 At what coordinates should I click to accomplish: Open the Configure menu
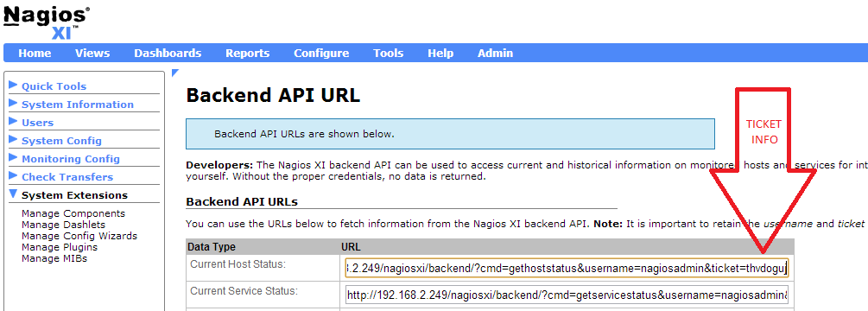coord(321,53)
